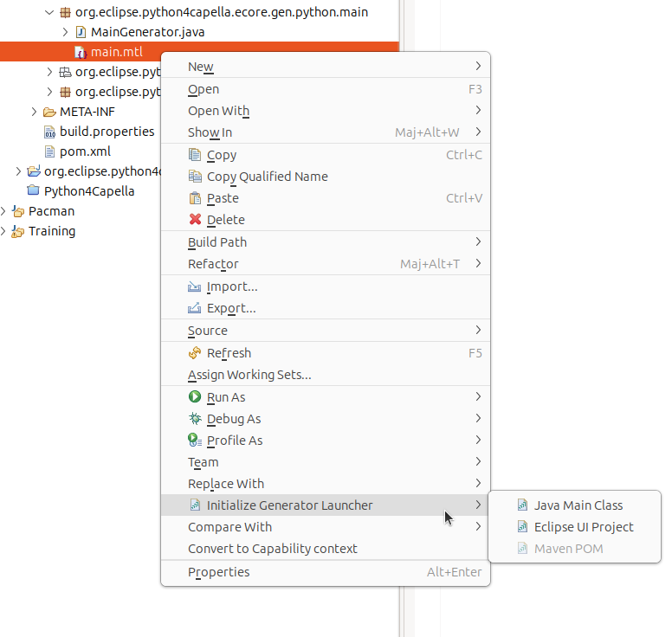The height and width of the screenshot is (637, 672).
Task: Open the Compare With submenu
Action: pos(229,527)
